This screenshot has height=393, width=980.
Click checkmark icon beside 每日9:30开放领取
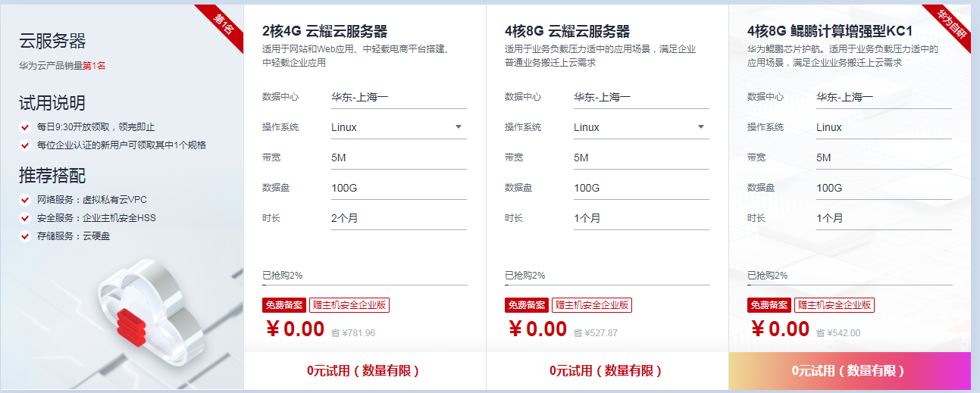(26, 127)
